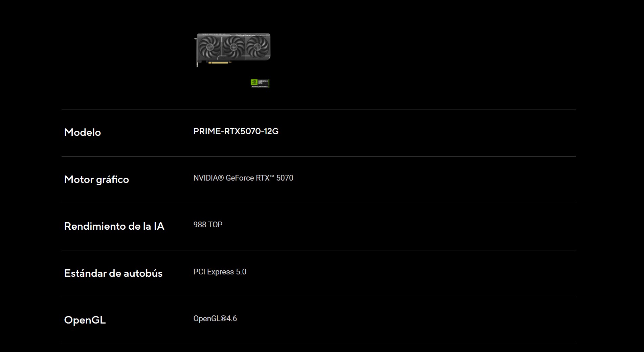Click the GeForce RTX badge icon
Image resolution: width=644 pixels, height=352 pixels.
260,83
